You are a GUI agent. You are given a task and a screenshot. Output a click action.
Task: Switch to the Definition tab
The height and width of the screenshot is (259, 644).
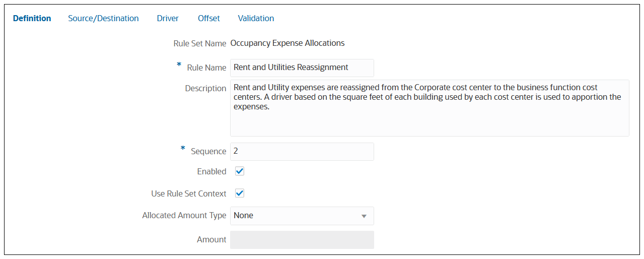coord(32,18)
